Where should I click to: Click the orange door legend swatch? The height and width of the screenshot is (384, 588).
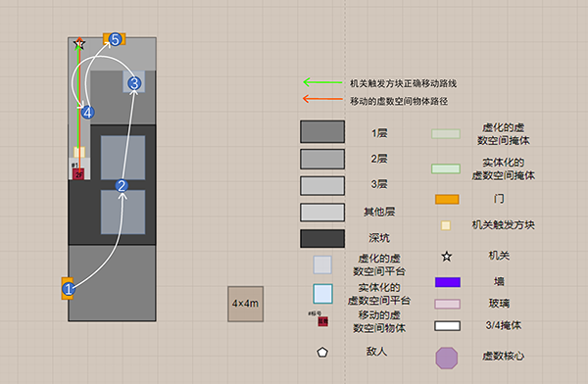click(x=447, y=199)
